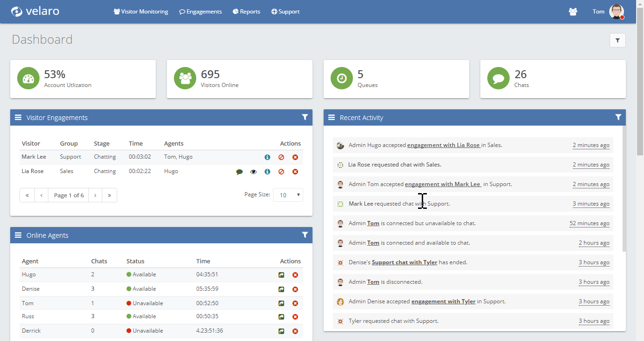This screenshot has width=644, height=341.
Task: Expand the dashboard filter options
Action: 617,40
